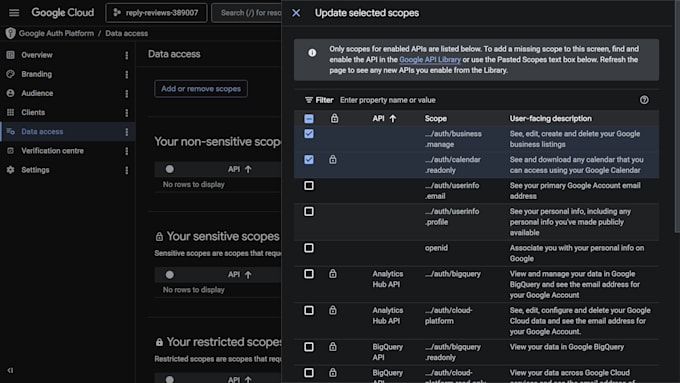The height and width of the screenshot is (383, 680).
Task: Click lock icon on Analytics Hub cloud-platform row
Action: [x=333, y=310]
